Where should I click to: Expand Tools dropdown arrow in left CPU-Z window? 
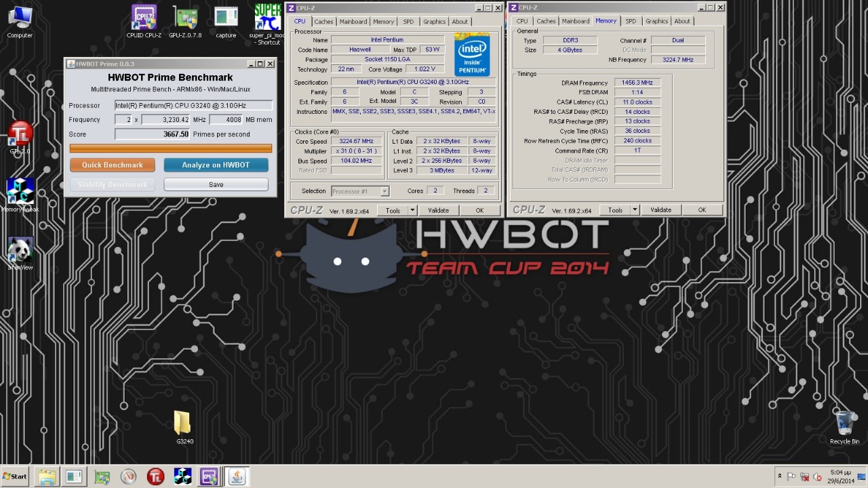click(412, 210)
